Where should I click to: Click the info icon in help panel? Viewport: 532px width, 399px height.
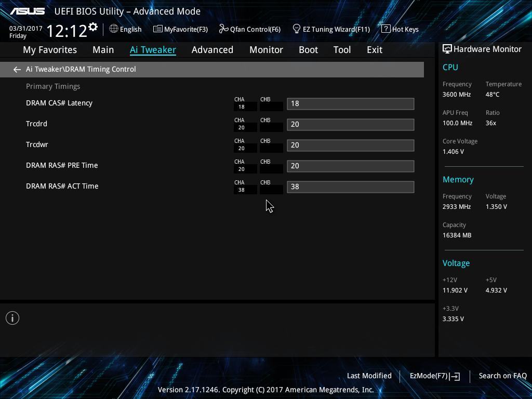(x=12, y=318)
